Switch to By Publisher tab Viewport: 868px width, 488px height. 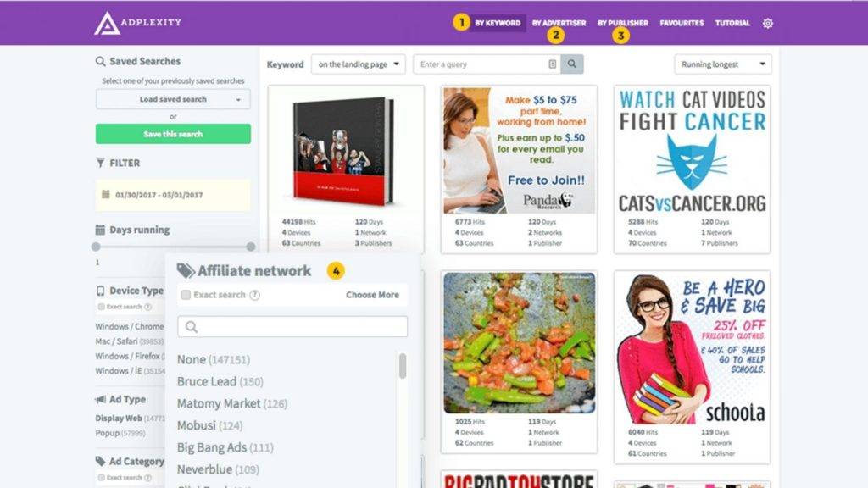[623, 23]
